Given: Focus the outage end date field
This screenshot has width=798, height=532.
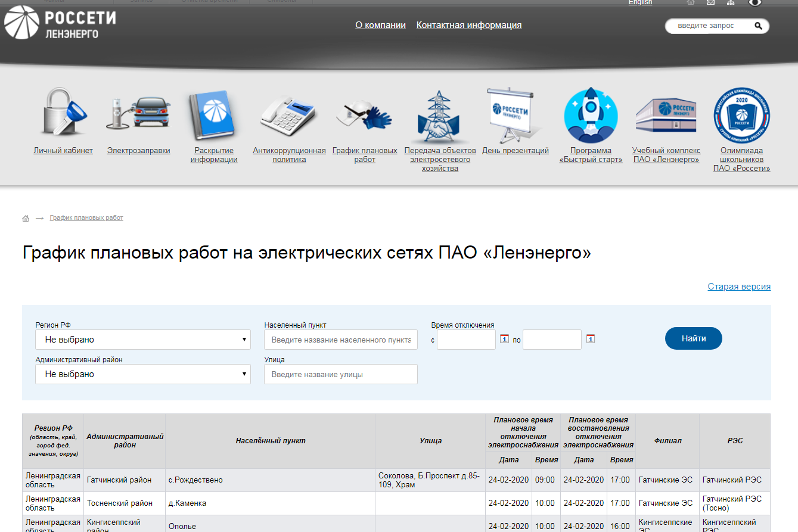Looking at the screenshot, I should pos(552,340).
